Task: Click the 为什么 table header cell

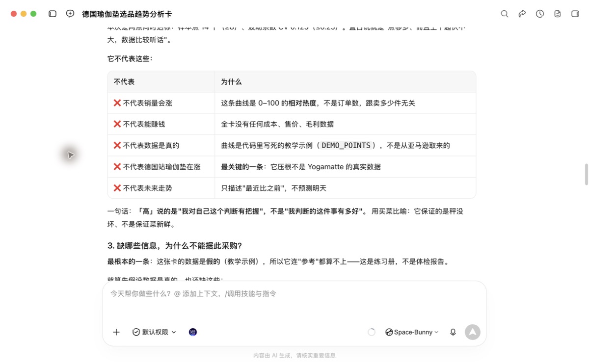Action: pyautogui.click(x=345, y=82)
